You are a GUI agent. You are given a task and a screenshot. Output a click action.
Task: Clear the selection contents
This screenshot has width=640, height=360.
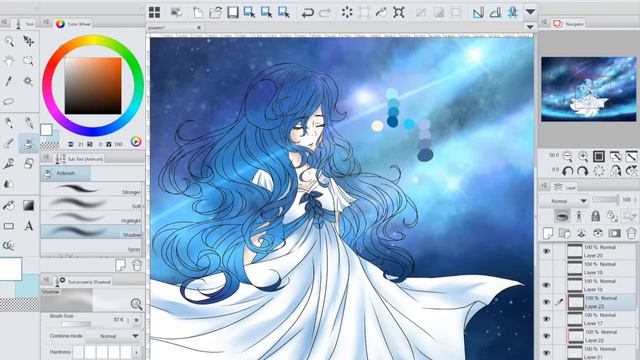pos(347,13)
